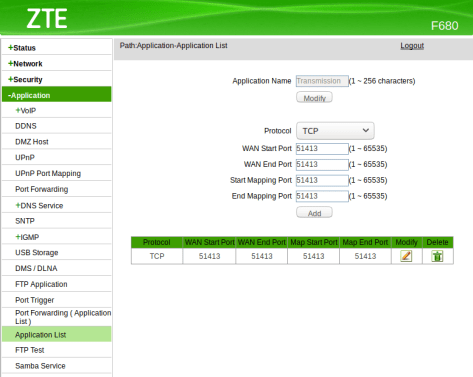The height and width of the screenshot is (377, 473).
Task: Click the trash Delete icon in TCP row
Action: 437,256
